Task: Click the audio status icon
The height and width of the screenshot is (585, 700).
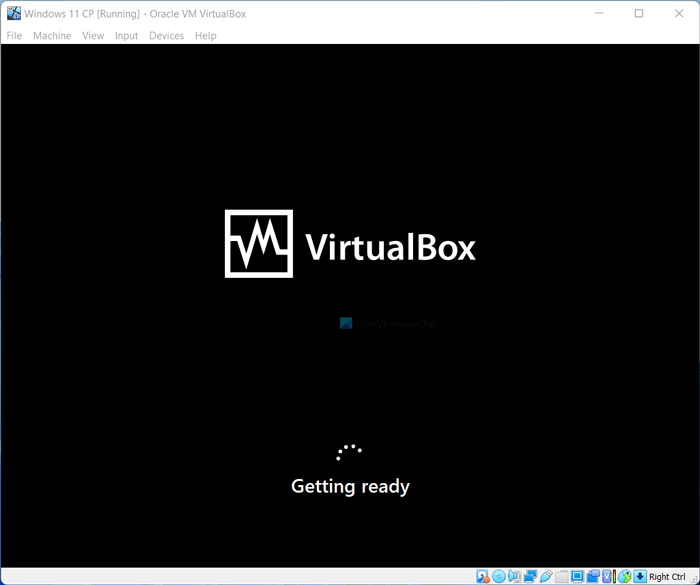Action: pos(514,577)
